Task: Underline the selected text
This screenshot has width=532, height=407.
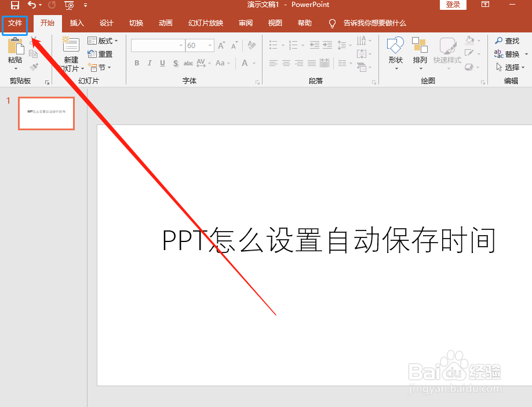Action: [x=162, y=63]
